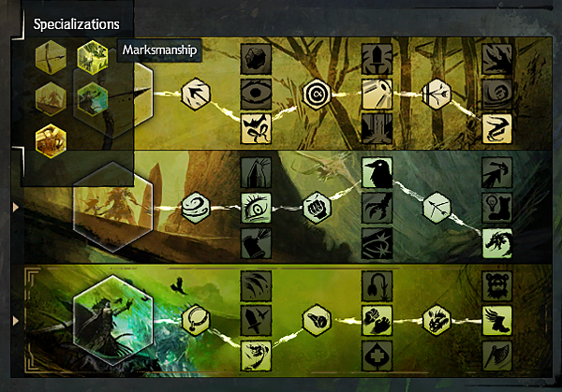
Task: Click the Specializations header label
Action: pyautogui.click(x=77, y=24)
